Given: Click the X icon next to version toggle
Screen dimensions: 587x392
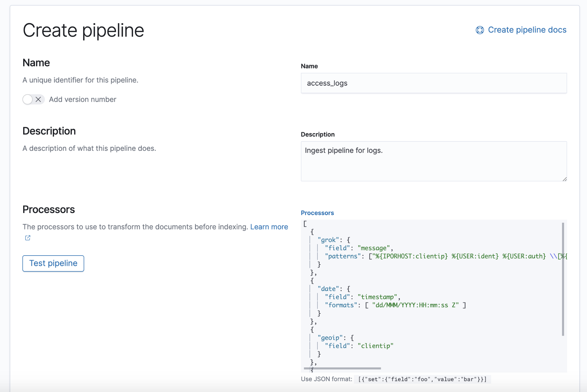Looking at the screenshot, I should coord(38,99).
